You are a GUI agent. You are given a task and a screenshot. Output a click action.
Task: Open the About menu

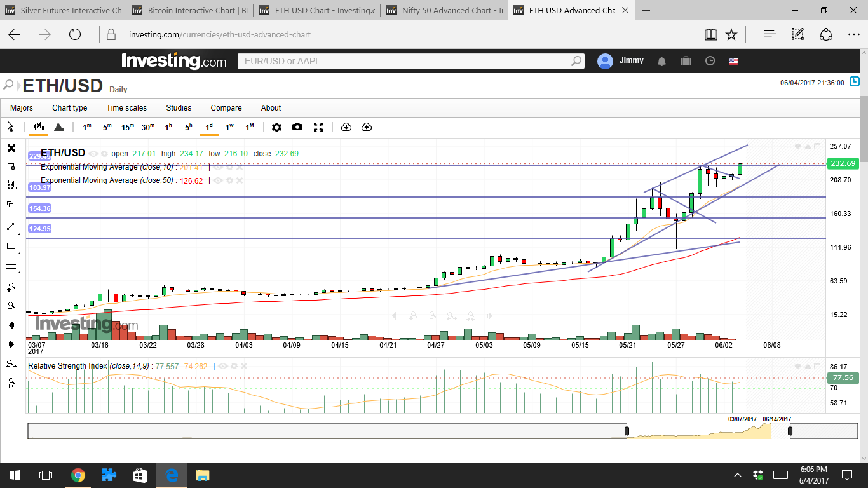(x=271, y=108)
